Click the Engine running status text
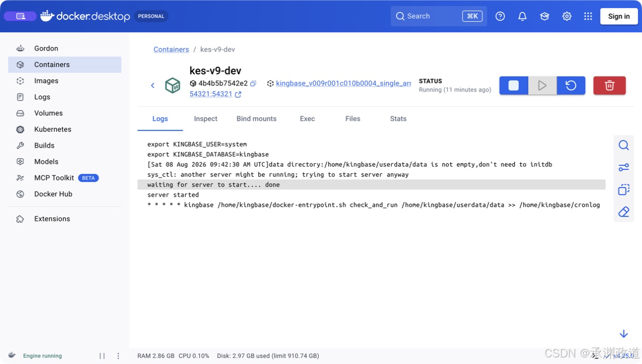 coord(42,356)
